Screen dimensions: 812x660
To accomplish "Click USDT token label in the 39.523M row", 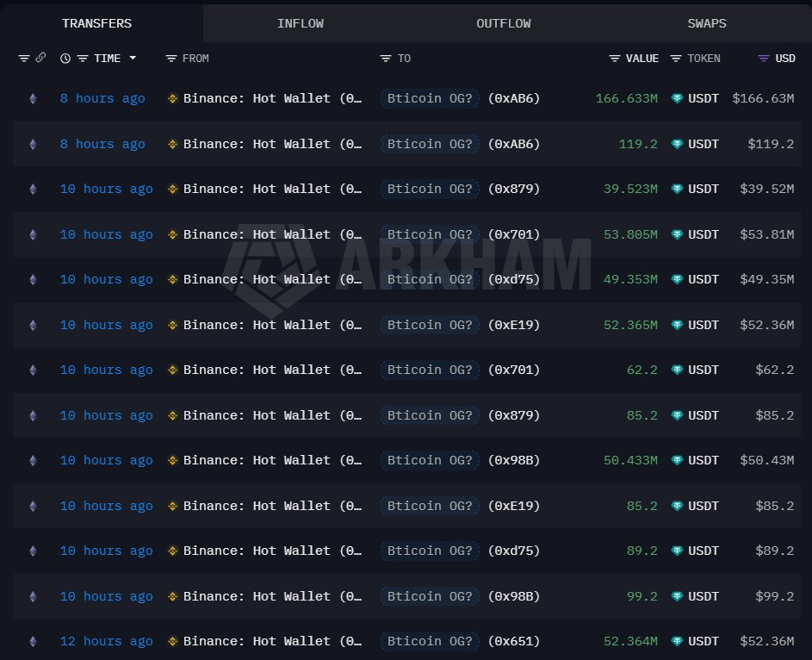I will (704, 189).
